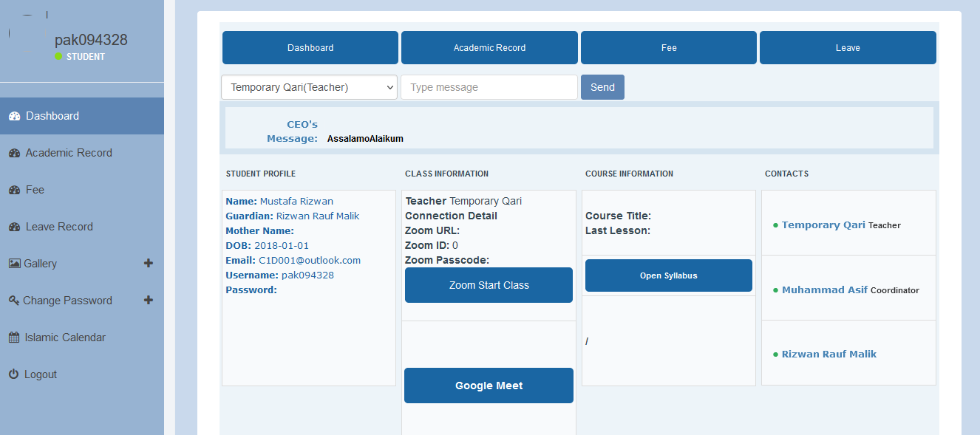
Task: Click the Logout power icon
Action: click(x=13, y=374)
